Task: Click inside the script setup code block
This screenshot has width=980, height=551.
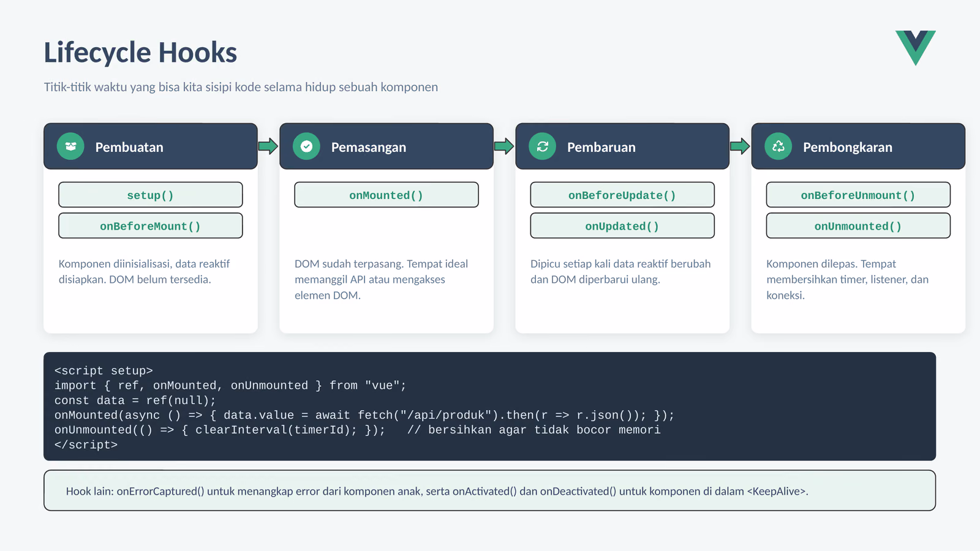Action: 489,407
